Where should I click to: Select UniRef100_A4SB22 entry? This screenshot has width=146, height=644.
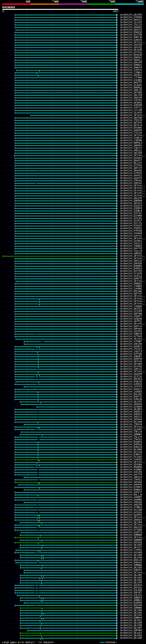coord(131,75)
